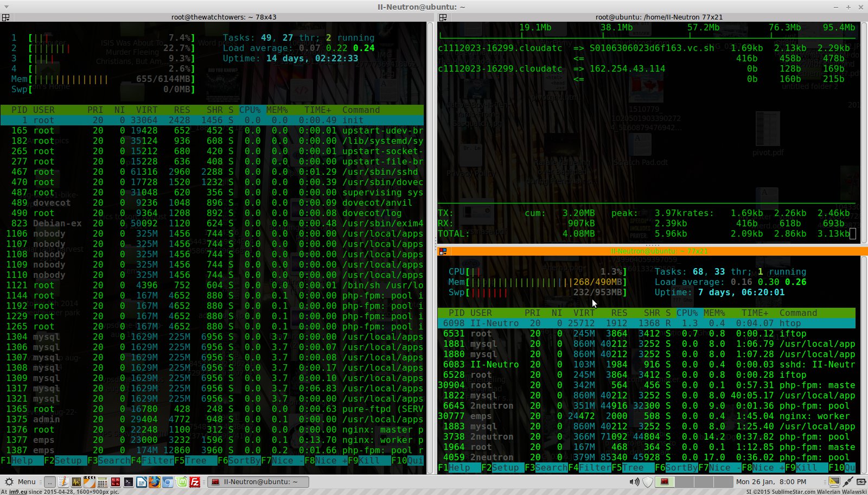Sort by Command header in the left htop pane
Screen dimensions: 868x495
click(x=361, y=110)
